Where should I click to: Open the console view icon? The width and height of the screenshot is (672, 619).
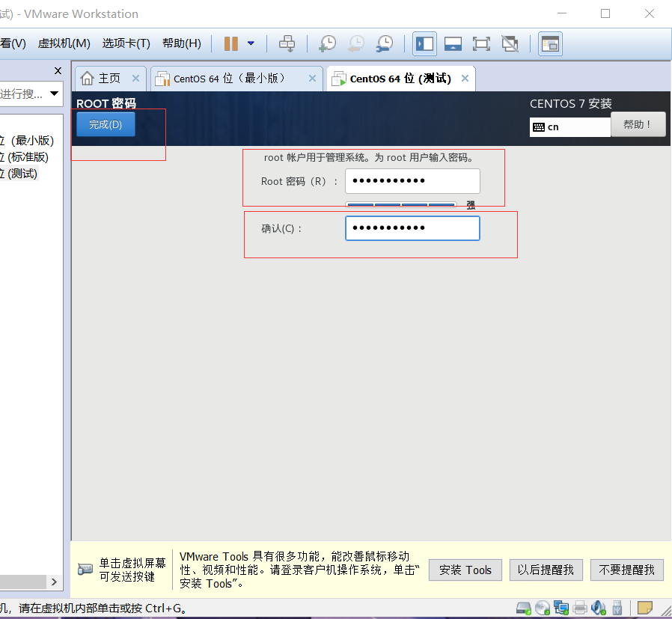click(550, 43)
